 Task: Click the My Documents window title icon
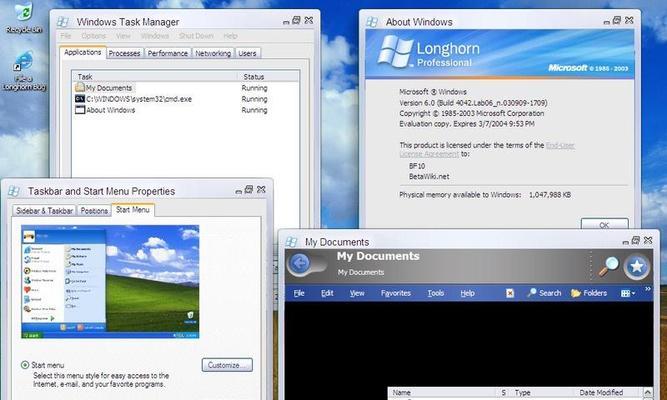tap(291, 242)
